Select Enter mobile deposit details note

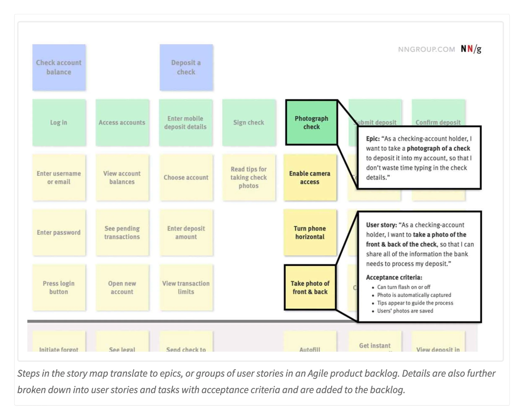click(x=185, y=122)
